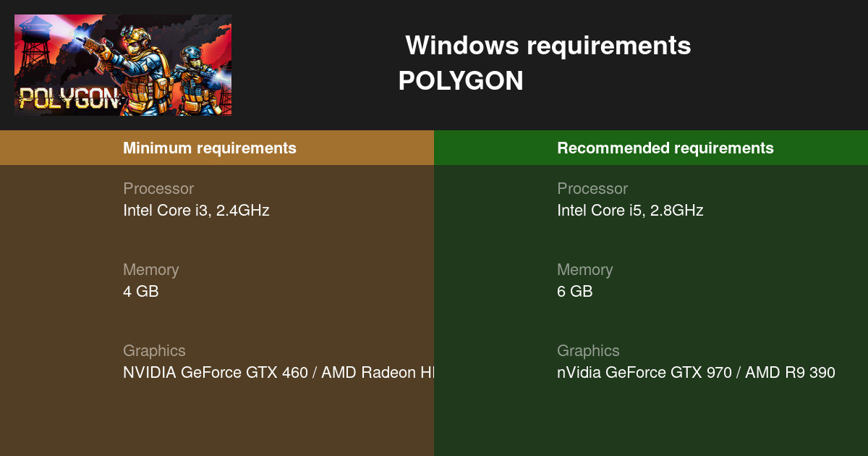This screenshot has width=868, height=456.
Task: Click the Graphics label under Minimum requirements
Action: pos(154,351)
